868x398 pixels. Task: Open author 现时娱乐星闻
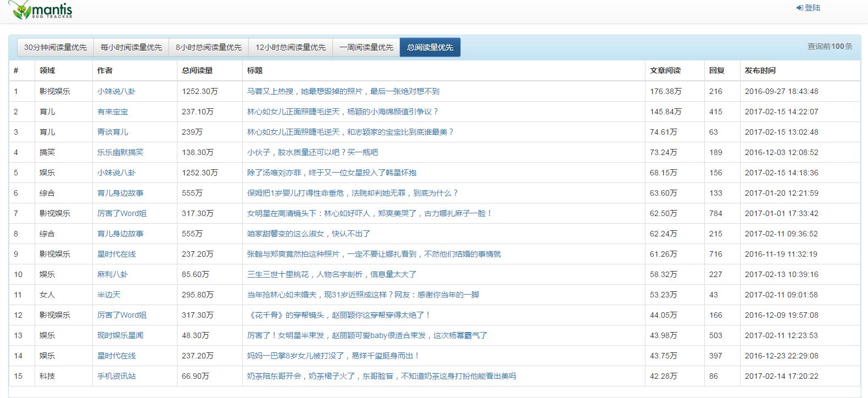(x=120, y=335)
